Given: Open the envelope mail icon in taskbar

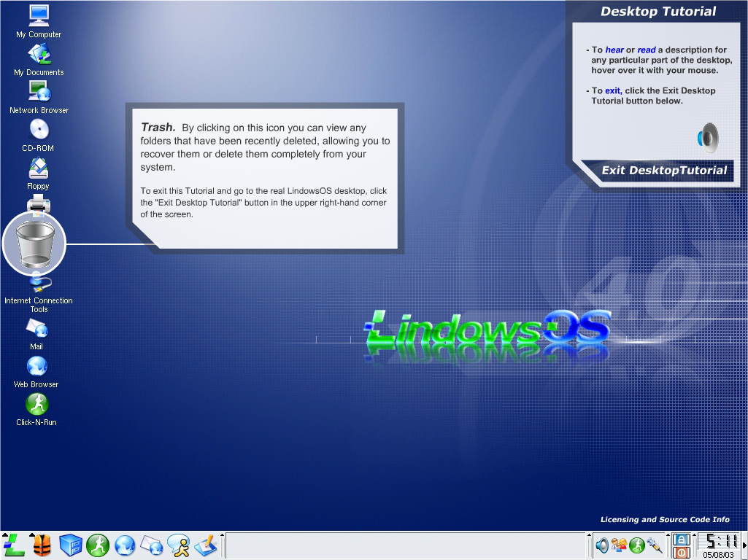Looking at the screenshot, I should [x=153, y=545].
